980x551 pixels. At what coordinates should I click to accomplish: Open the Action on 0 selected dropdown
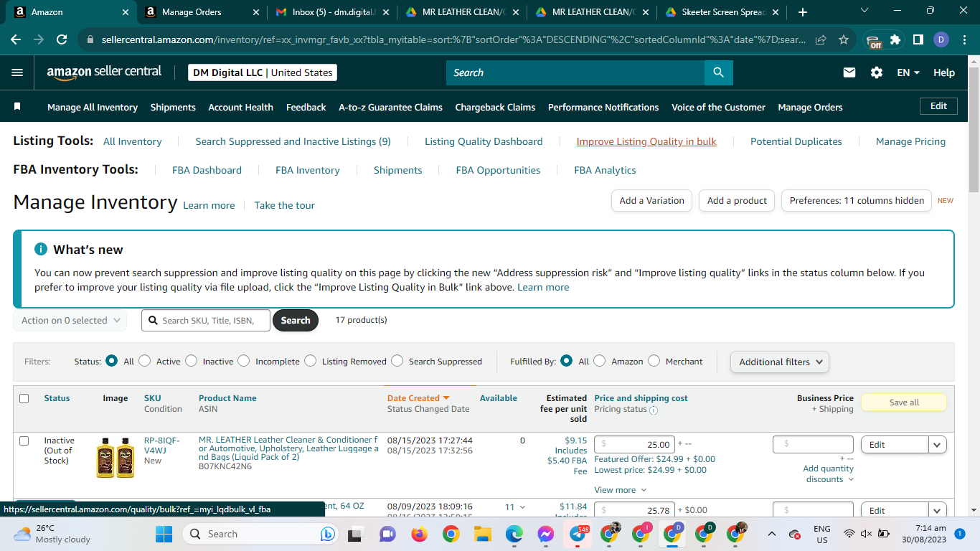(70, 321)
